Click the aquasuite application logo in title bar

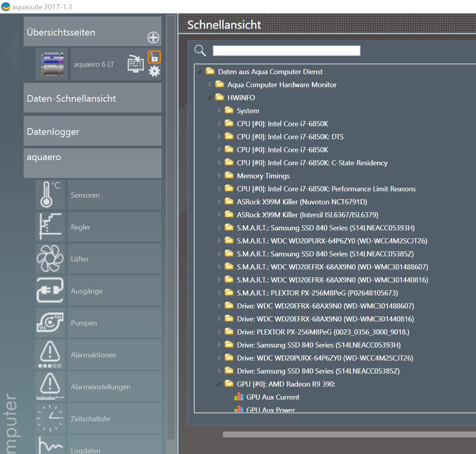(x=6, y=7)
